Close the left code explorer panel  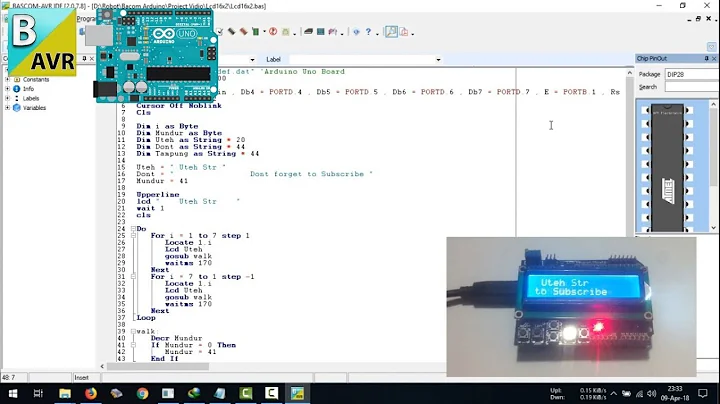[92, 58]
